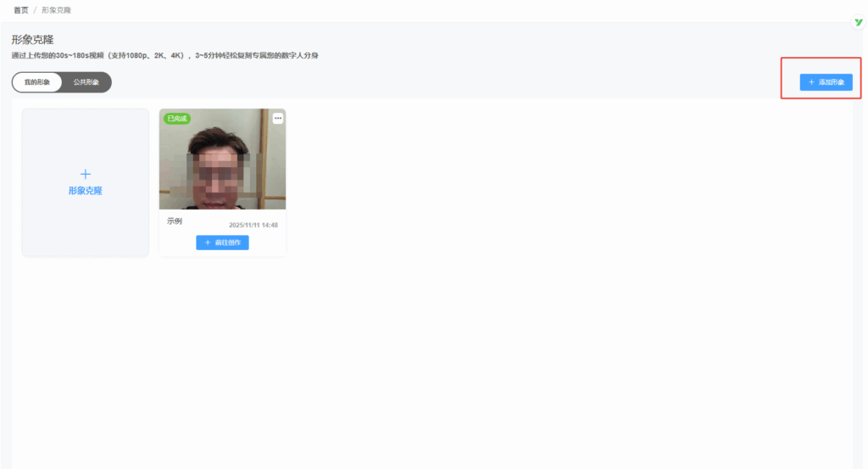The image size is (868, 469).
Task: Click the green 已完成 status badge
Action: 176,119
